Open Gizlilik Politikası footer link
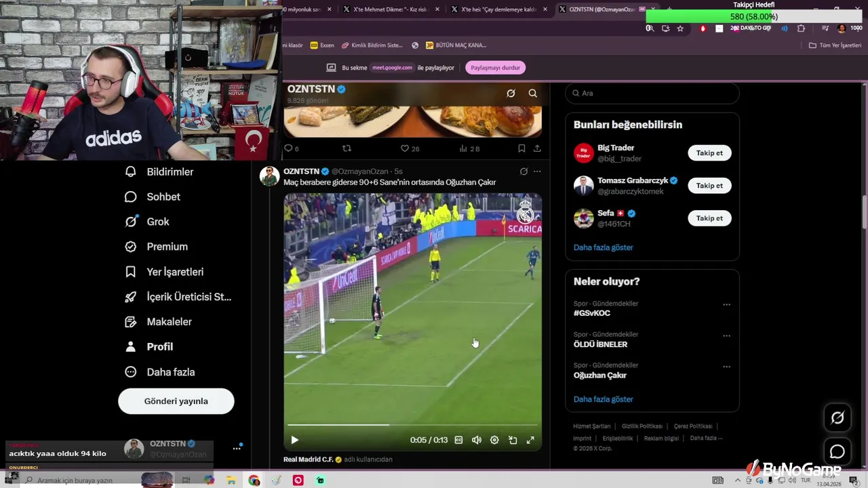This screenshot has width=868, height=488. [x=642, y=426]
